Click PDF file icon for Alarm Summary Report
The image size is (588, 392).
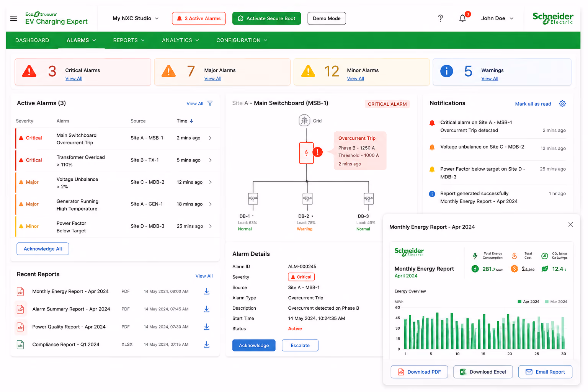pyautogui.click(x=20, y=309)
